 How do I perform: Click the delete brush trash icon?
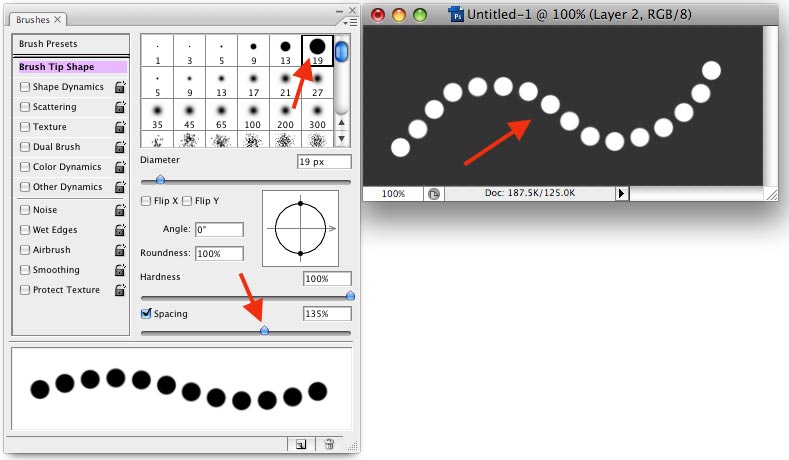[329, 444]
